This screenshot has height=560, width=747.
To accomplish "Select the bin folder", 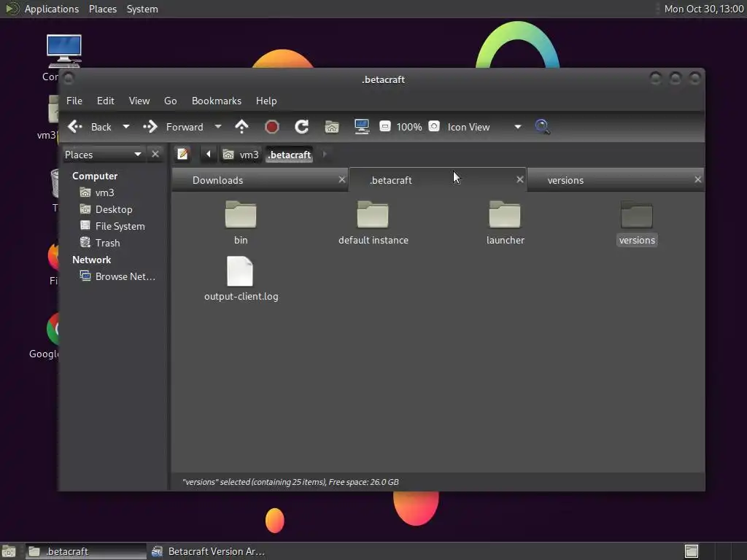I will (x=241, y=222).
